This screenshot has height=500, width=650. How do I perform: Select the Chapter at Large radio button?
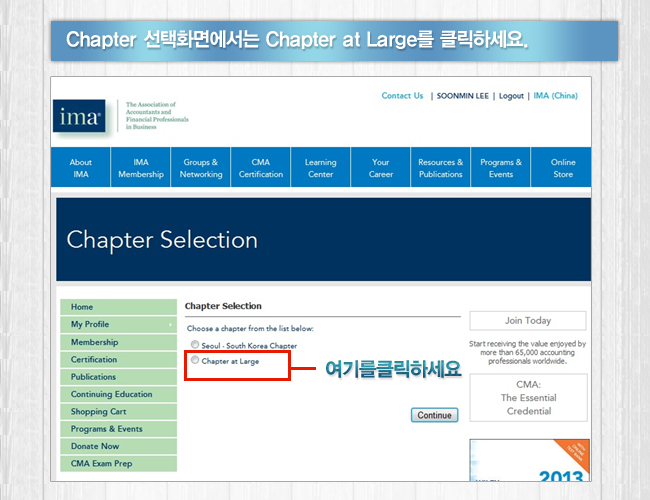coord(195,360)
